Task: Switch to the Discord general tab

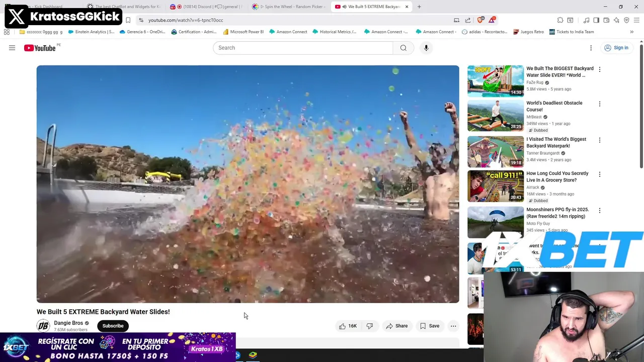Action: pyautogui.click(x=206, y=7)
